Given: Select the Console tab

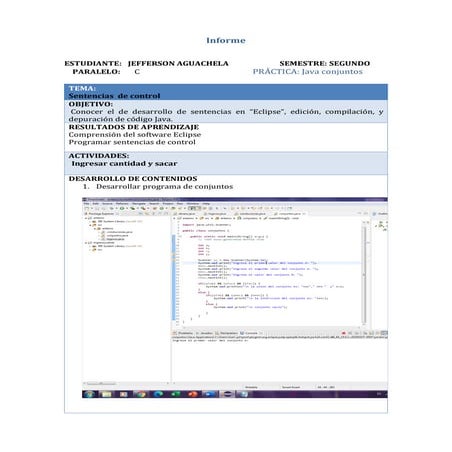Looking at the screenshot, I should tap(249, 333).
